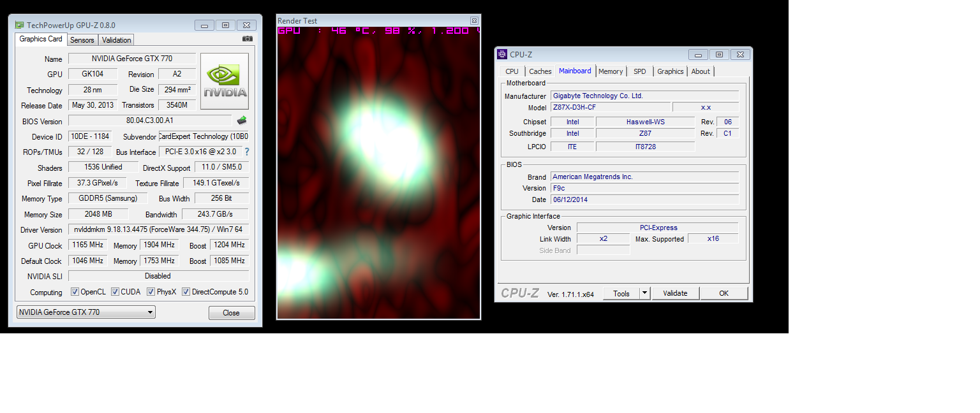Screen dimensions: 980x413
Task: Click the Southbridge Z87 value
Action: click(x=645, y=133)
